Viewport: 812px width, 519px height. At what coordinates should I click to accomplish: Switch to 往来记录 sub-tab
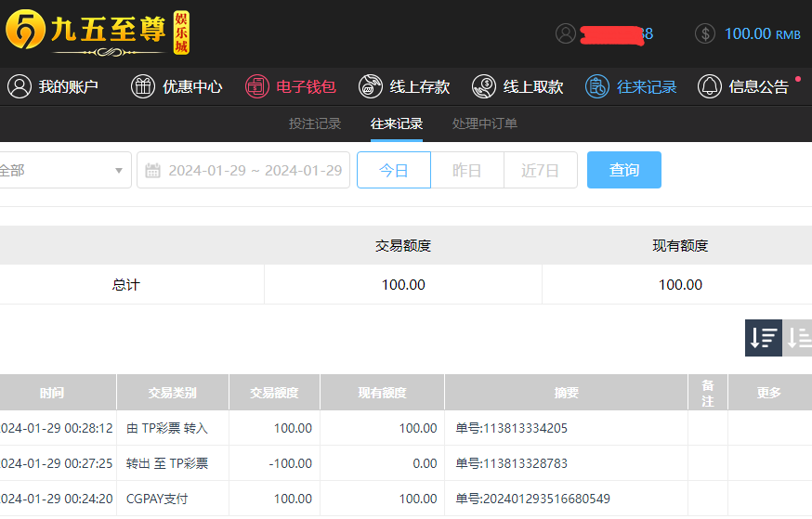tap(397, 123)
